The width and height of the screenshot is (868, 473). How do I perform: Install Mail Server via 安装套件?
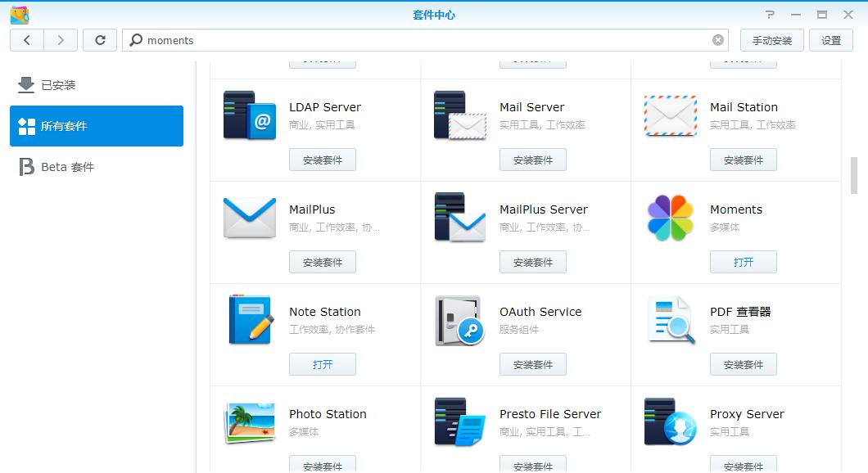532,160
